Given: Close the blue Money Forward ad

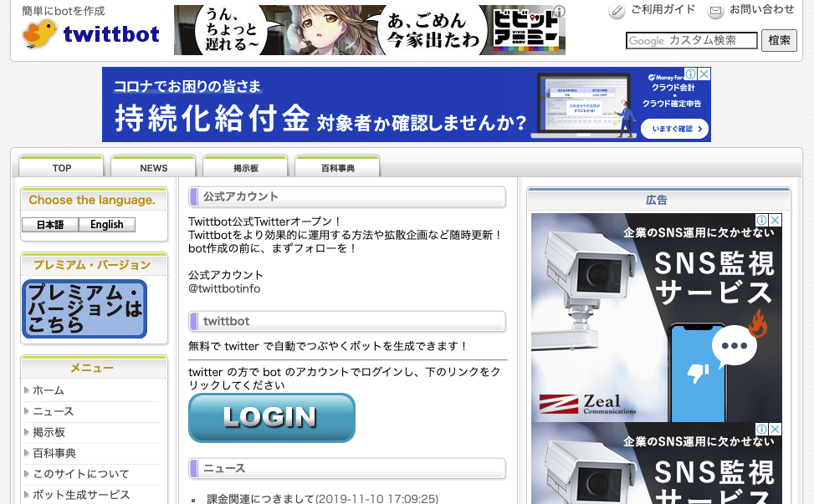Looking at the screenshot, I should click(x=704, y=74).
